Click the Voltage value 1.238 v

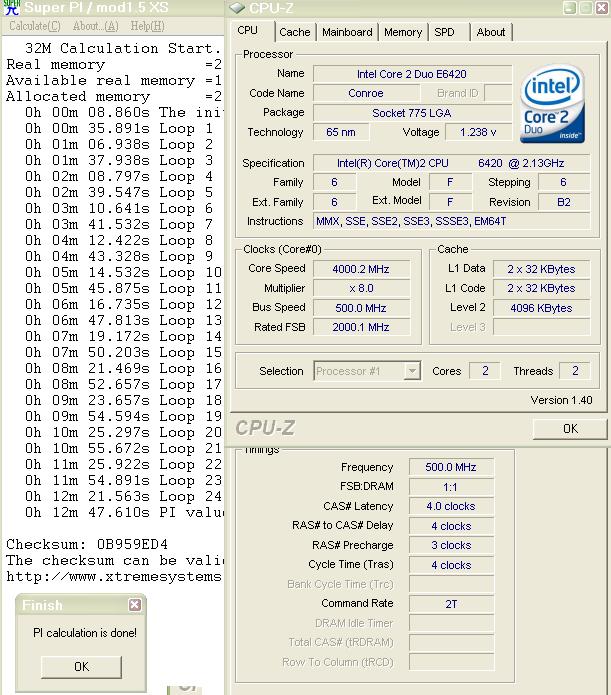[x=478, y=132]
